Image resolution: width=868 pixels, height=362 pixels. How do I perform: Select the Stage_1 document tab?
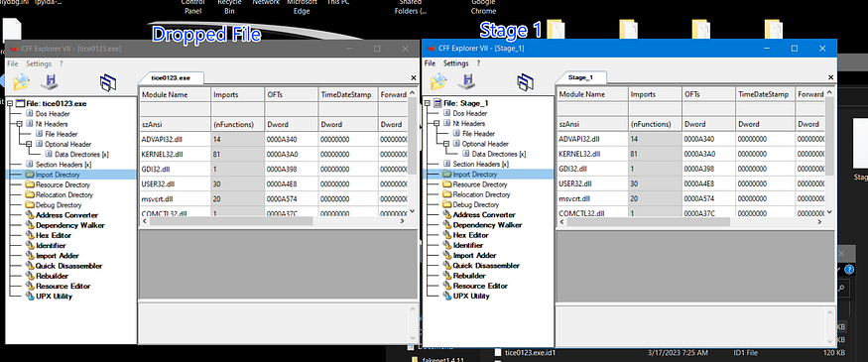pyautogui.click(x=580, y=77)
